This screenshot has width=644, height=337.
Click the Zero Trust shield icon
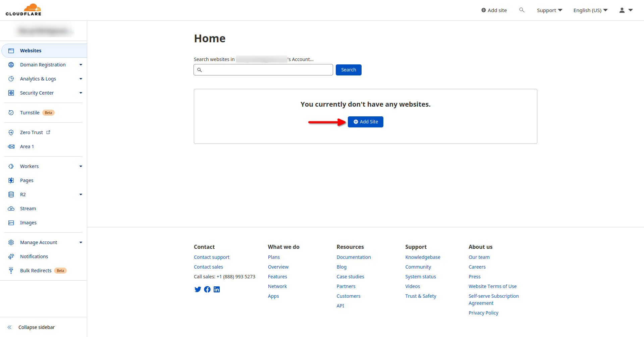click(11, 132)
